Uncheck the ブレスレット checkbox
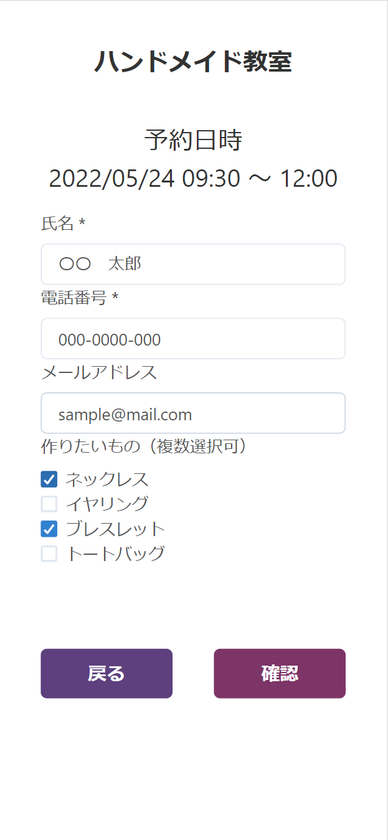 [49, 529]
